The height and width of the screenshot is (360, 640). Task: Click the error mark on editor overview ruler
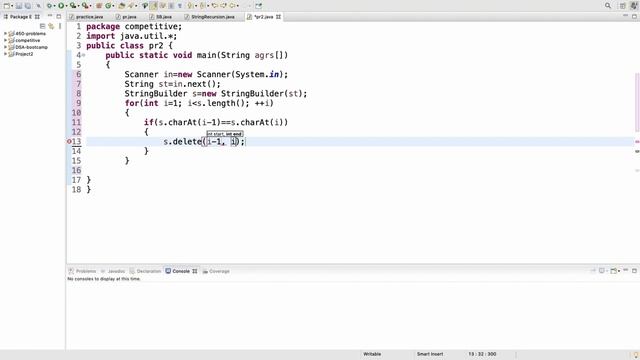point(637,142)
